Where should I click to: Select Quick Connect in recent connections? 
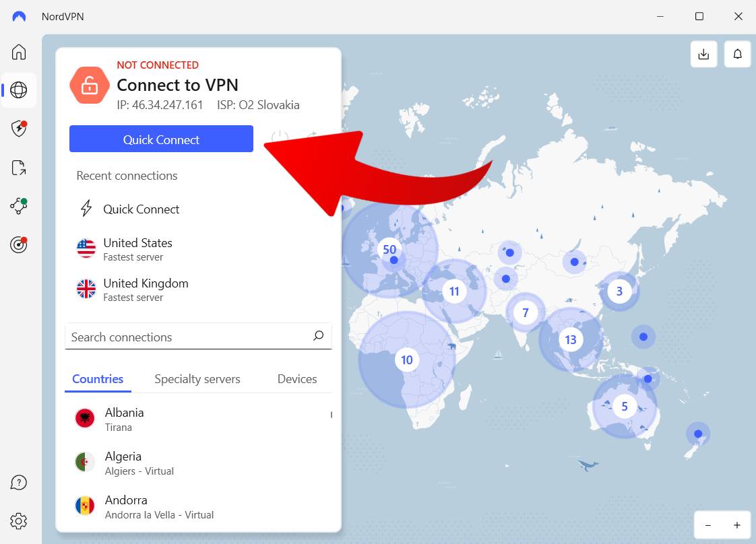(x=141, y=209)
